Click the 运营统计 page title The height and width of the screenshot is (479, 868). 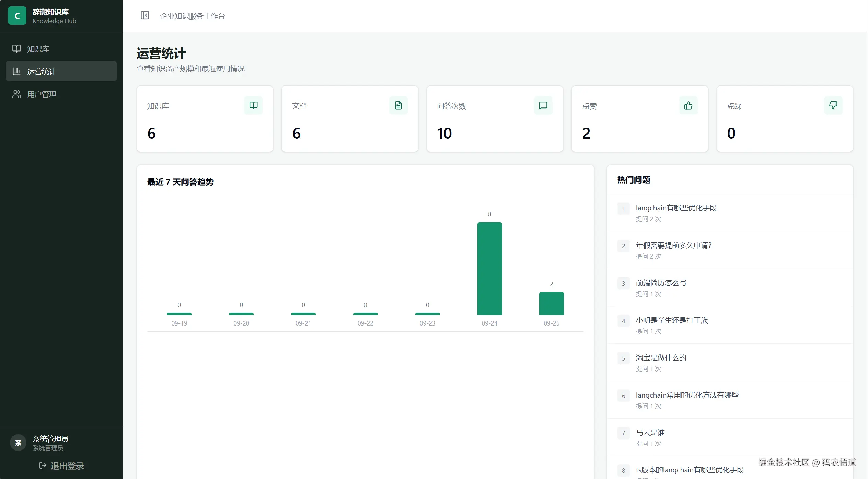click(x=161, y=54)
